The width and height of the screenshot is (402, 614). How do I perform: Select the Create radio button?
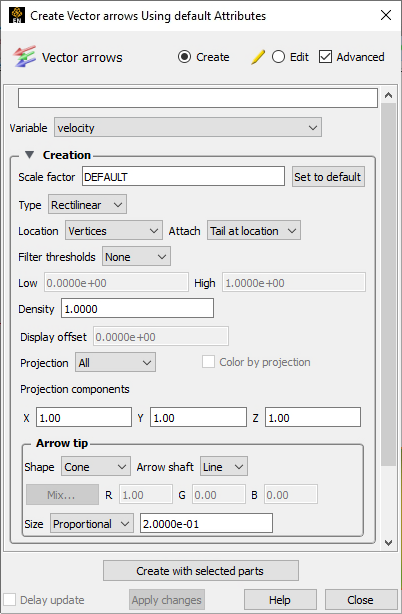pos(184,57)
